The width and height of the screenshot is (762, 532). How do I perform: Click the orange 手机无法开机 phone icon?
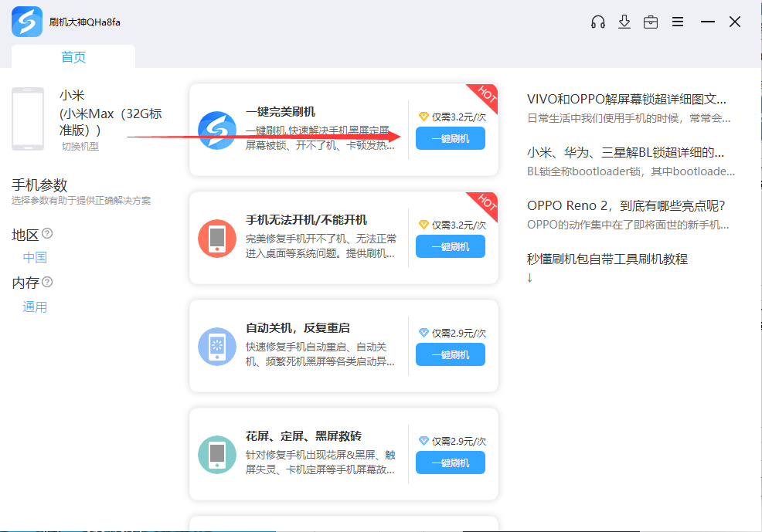coord(217,239)
